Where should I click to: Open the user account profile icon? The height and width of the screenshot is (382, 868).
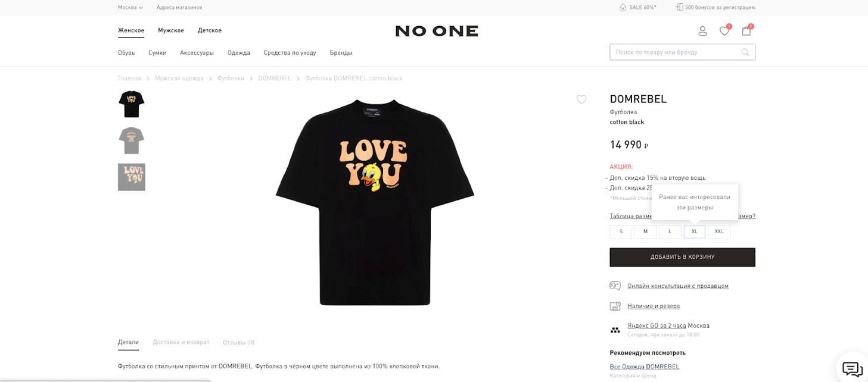[x=702, y=31]
